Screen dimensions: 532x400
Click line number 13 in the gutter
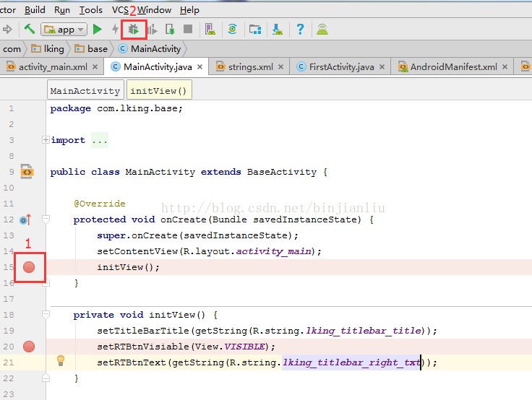coord(9,235)
